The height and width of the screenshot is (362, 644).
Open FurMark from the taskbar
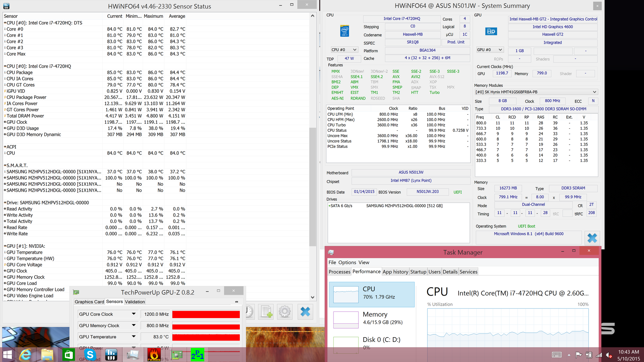coord(154,355)
